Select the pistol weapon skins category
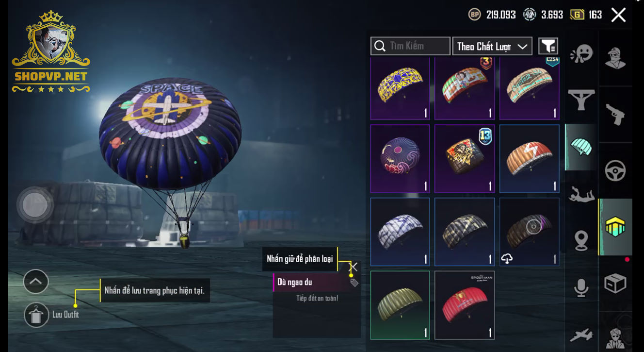This screenshot has height=352, width=644. (x=615, y=115)
